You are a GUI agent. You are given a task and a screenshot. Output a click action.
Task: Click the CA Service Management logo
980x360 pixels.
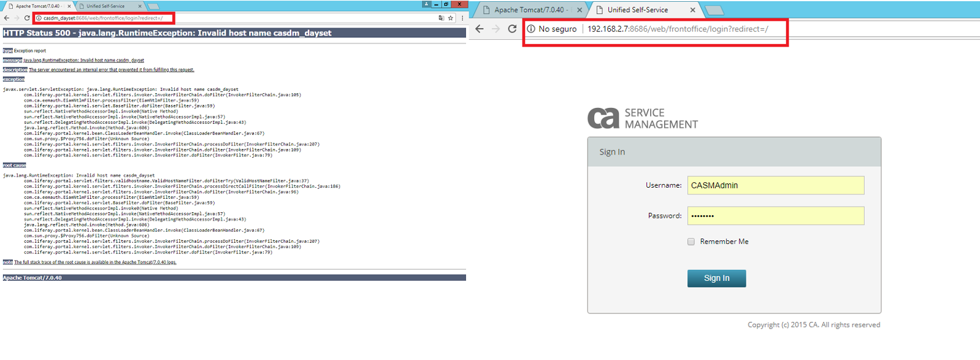tap(642, 118)
